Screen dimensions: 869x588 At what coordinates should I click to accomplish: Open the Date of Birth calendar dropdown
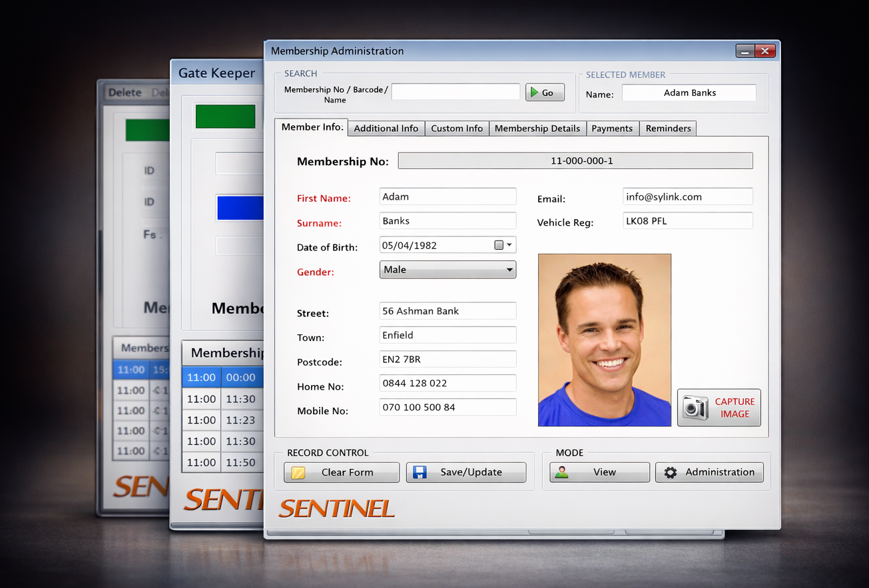(509, 245)
